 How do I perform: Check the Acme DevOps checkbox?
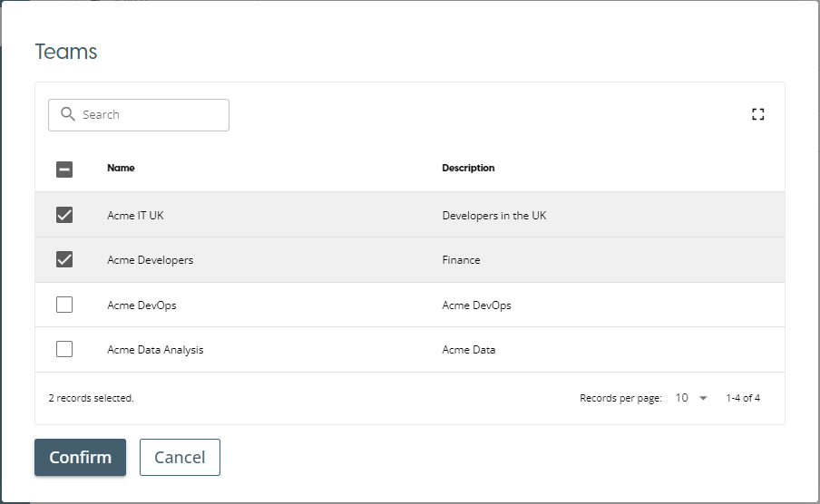(x=64, y=305)
